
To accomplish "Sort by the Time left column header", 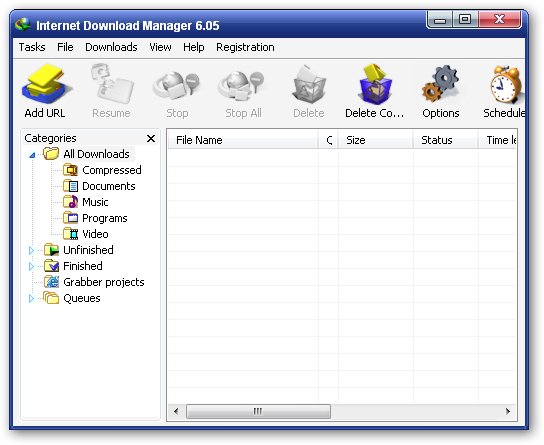I will 498,140.
